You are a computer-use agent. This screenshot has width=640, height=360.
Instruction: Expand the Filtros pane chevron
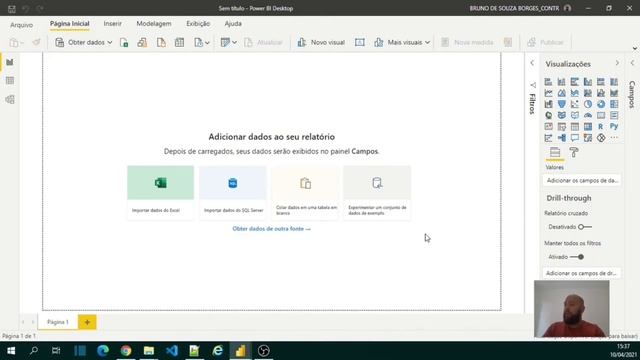pos(532,63)
